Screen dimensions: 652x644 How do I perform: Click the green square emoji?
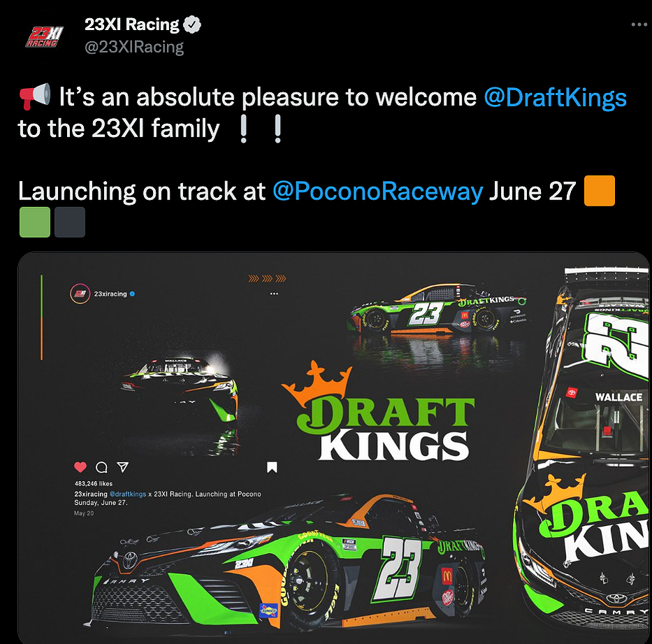tap(35, 222)
